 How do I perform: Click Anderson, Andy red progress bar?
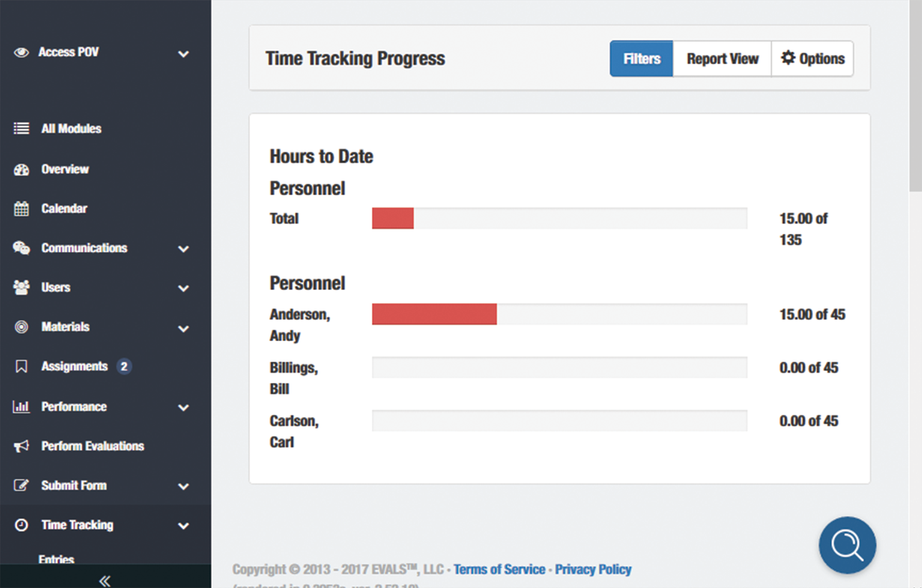point(434,314)
